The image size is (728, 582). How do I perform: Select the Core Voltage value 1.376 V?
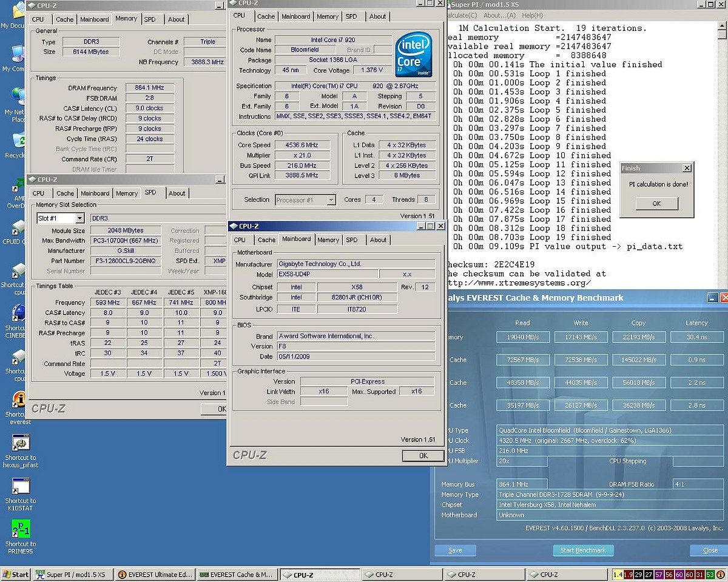(x=372, y=70)
